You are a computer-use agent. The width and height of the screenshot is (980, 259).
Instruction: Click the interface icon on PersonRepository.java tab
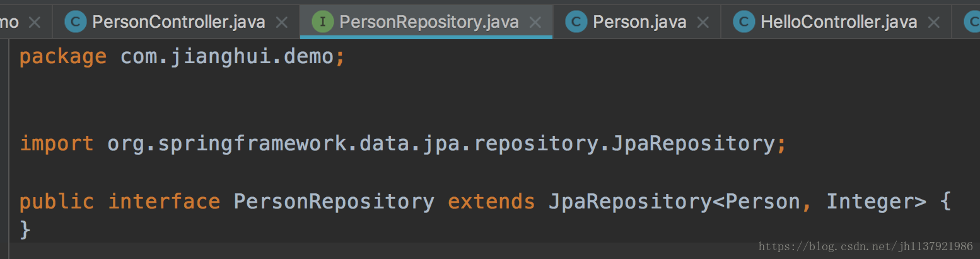[x=323, y=23]
